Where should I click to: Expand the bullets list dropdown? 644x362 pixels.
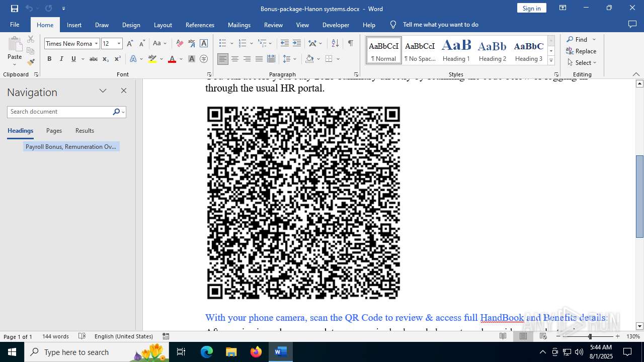coord(232,44)
